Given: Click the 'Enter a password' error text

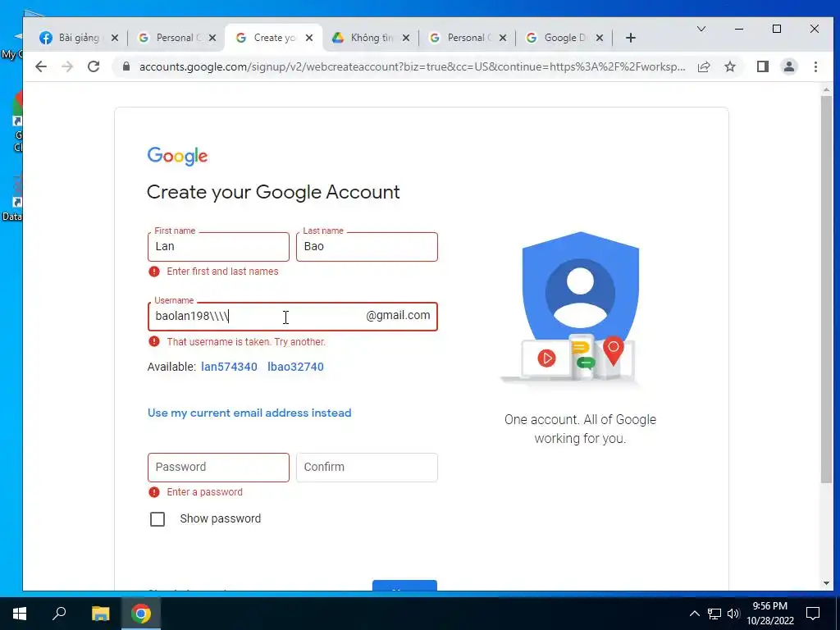Looking at the screenshot, I should [x=204, y=492].
